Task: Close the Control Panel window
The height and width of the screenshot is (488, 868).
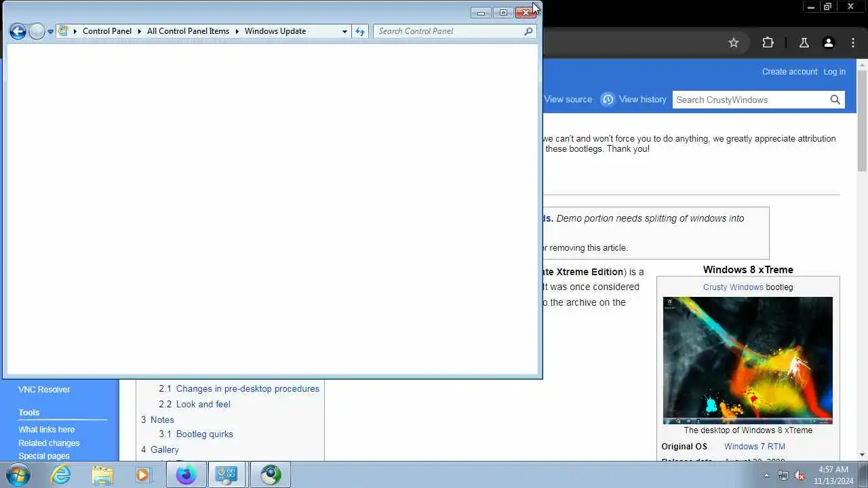Action: point(526,12)
